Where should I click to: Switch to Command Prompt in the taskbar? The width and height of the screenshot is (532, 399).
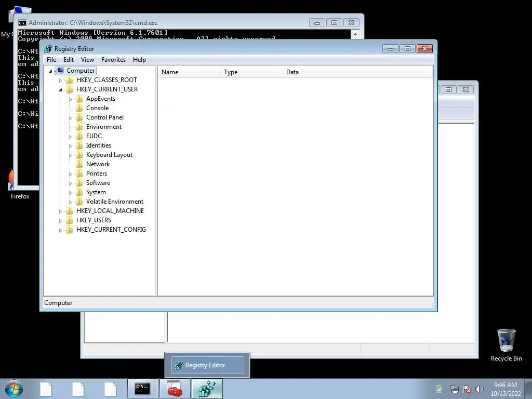pos(142,389)
